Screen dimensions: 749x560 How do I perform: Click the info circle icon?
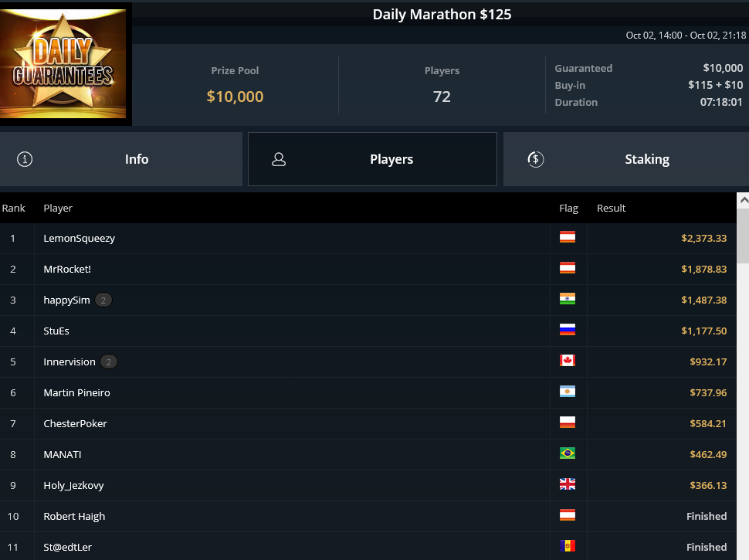(25, 159)
